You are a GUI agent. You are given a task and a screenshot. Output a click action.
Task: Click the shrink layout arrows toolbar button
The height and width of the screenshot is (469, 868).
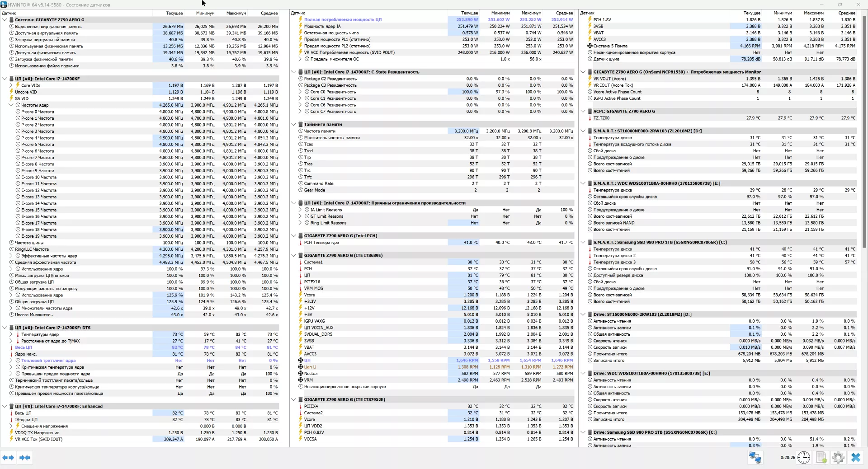pos(24,458)
